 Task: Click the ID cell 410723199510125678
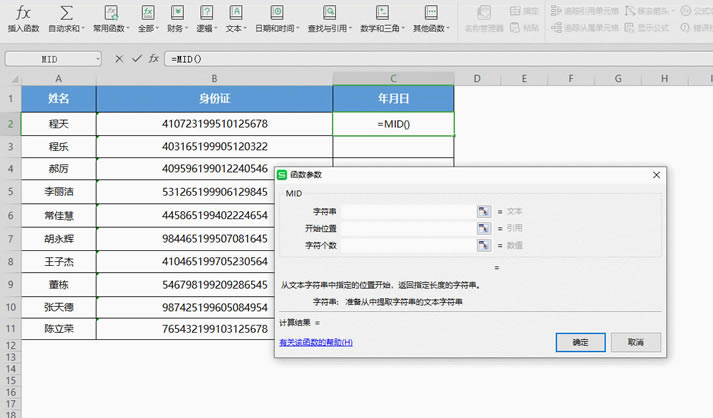[214, 124]
